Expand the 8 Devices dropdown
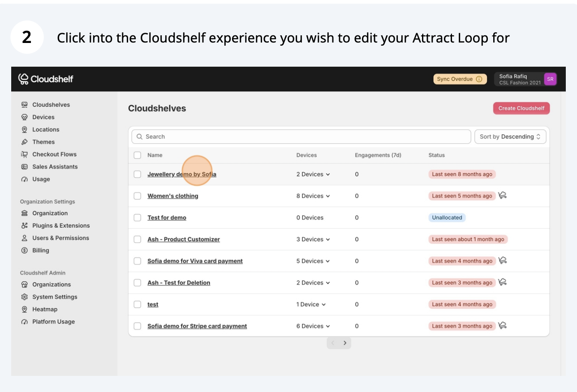Image resolution: width=577 pixels, height=392 pixels. click(x=313, y=196)
